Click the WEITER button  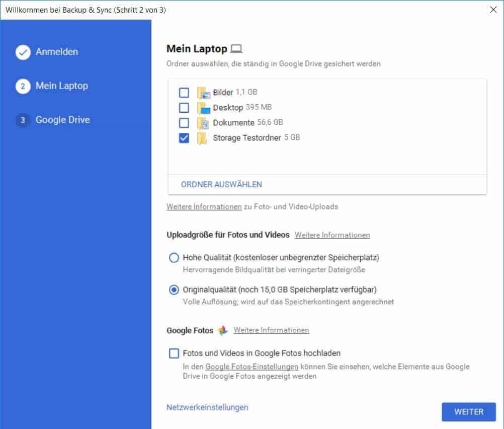[x=469, y=411]
